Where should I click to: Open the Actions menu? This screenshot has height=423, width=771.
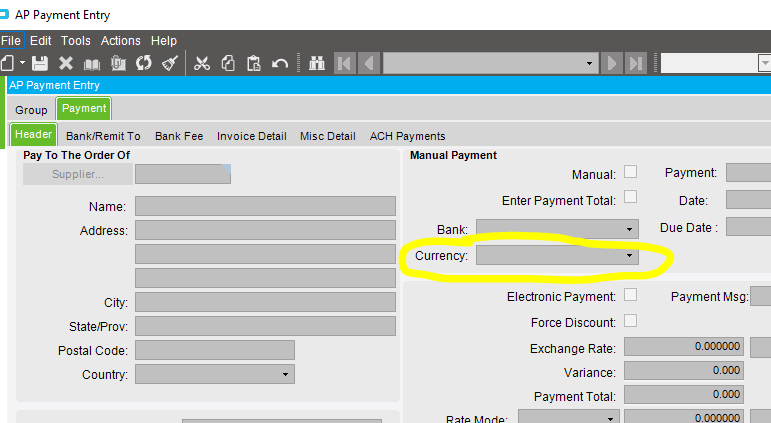point(120,40)
